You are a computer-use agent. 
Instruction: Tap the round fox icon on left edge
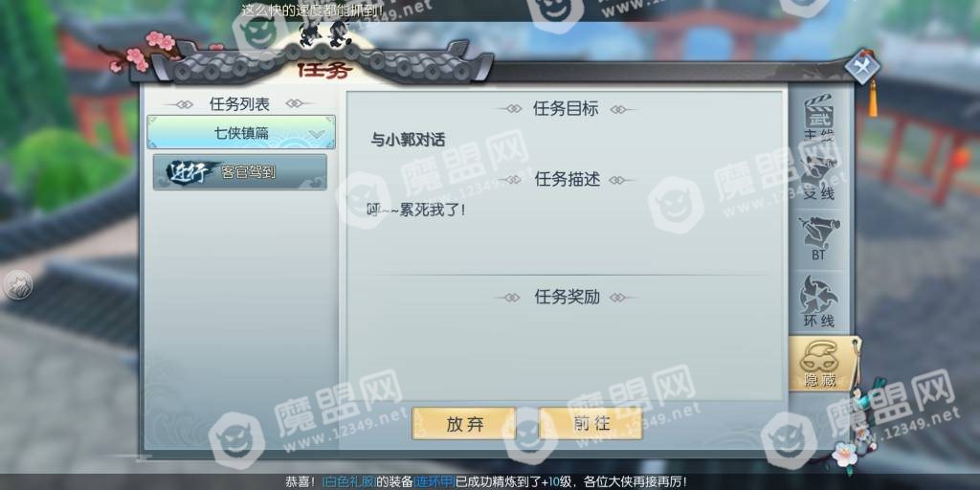click(18, 285)
